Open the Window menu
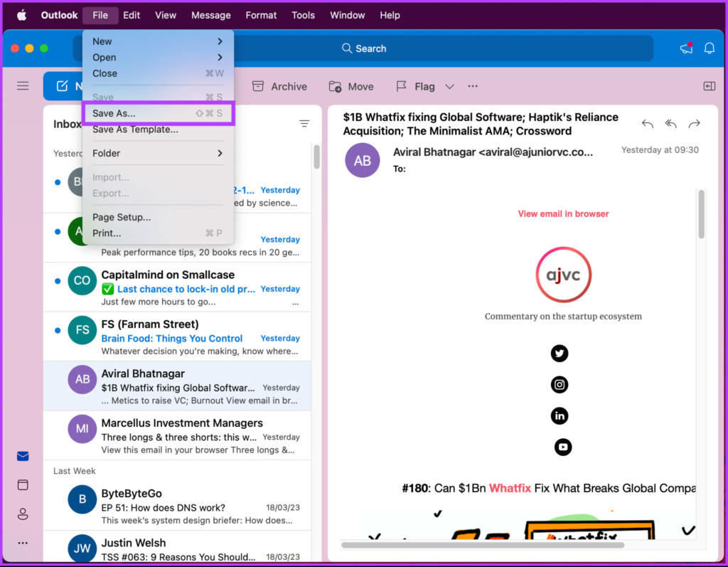 point(347,16)
